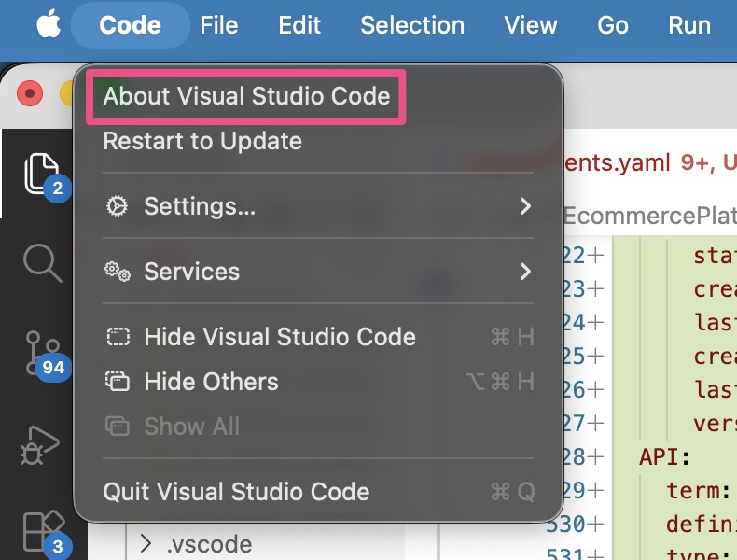Expand the Settings submenu chevron
Image resolution: width=737 pixels, height=560 pixels.
click(x=525, y=206)
